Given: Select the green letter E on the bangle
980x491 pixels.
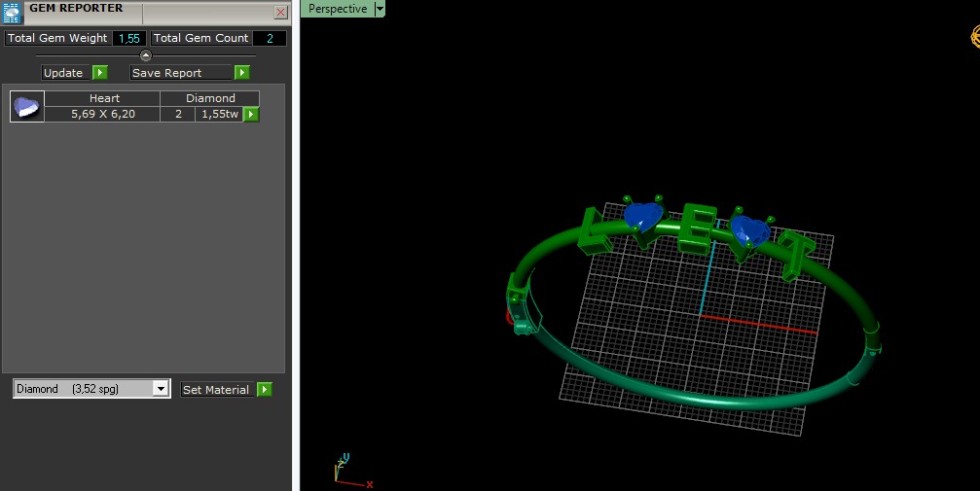Looking at the screenshot, I should (698, 229).
